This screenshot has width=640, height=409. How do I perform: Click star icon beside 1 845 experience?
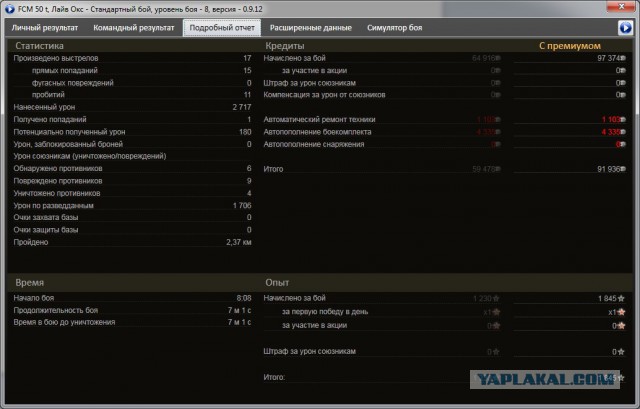621,298
